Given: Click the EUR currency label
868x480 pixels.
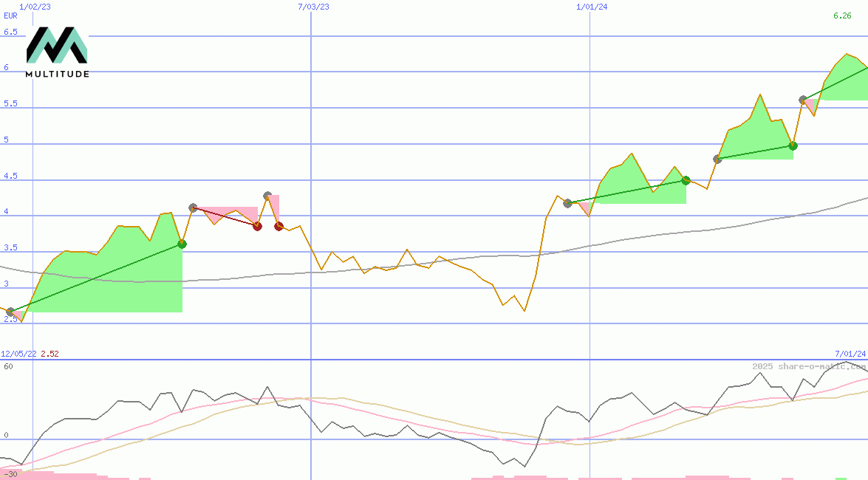Looking at the screenshot, I should [x=10, y=16].
